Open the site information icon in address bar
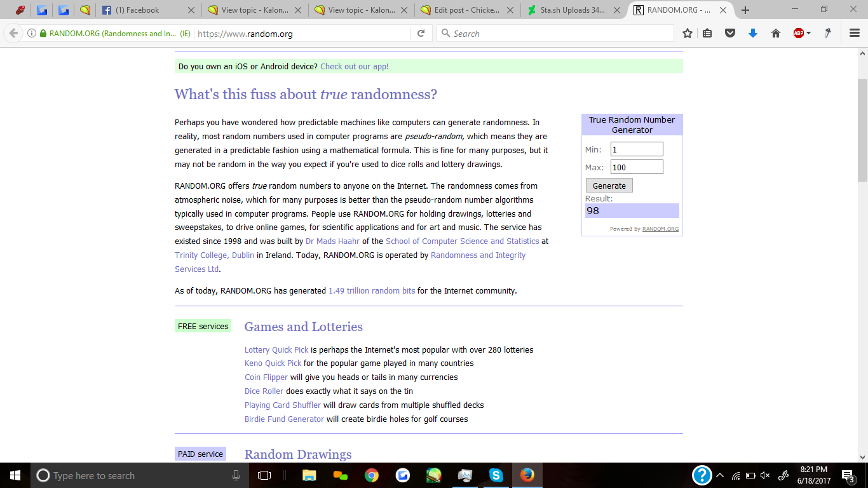868x488 pixels. pos(31,34)
